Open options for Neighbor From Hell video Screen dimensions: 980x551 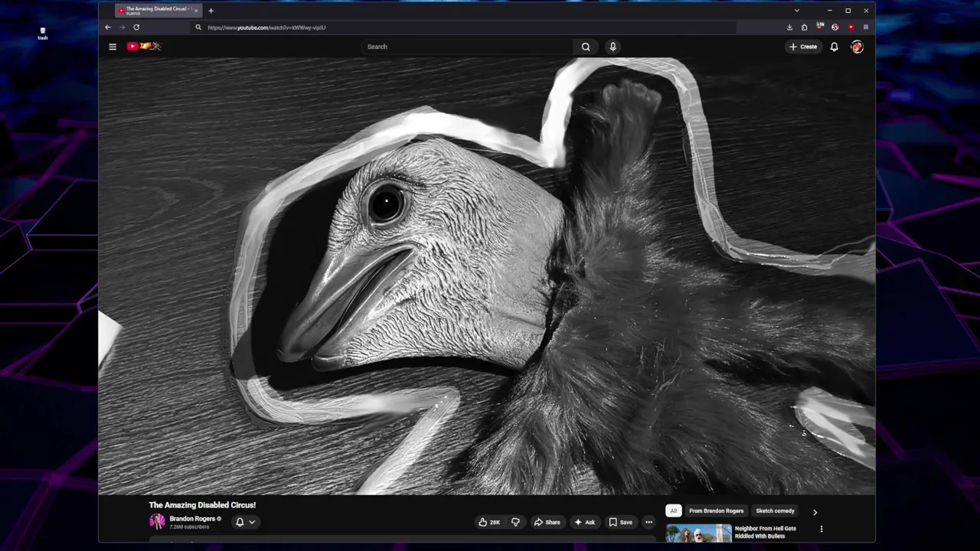[822, 529]
